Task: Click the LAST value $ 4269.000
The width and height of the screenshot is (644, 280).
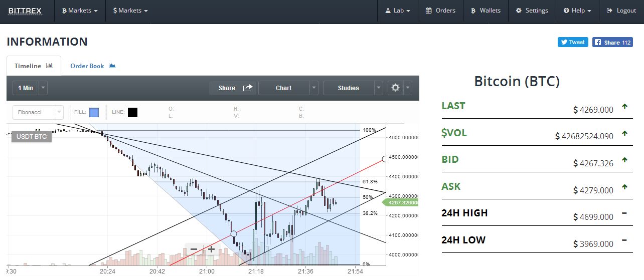Action: [593, 110]
